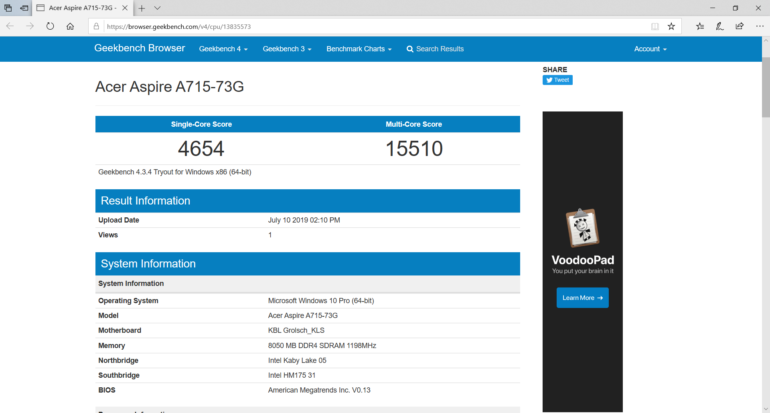Image resolution: width=770 pixels, height=413 pixels.
Task: Add page to favorites with star icon
Action: [x=671, y=27]
